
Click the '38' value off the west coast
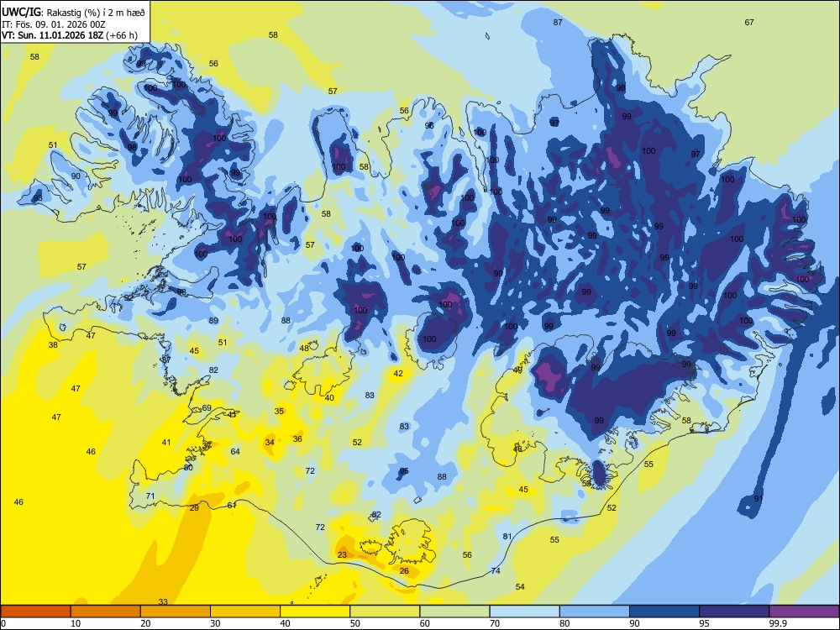click(x=53, y=345)
